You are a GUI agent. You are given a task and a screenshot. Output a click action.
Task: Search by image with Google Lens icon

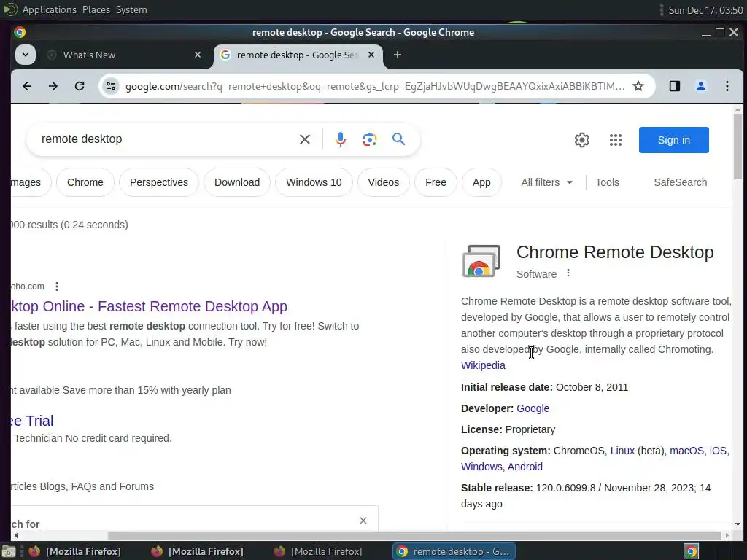[370, 139]
